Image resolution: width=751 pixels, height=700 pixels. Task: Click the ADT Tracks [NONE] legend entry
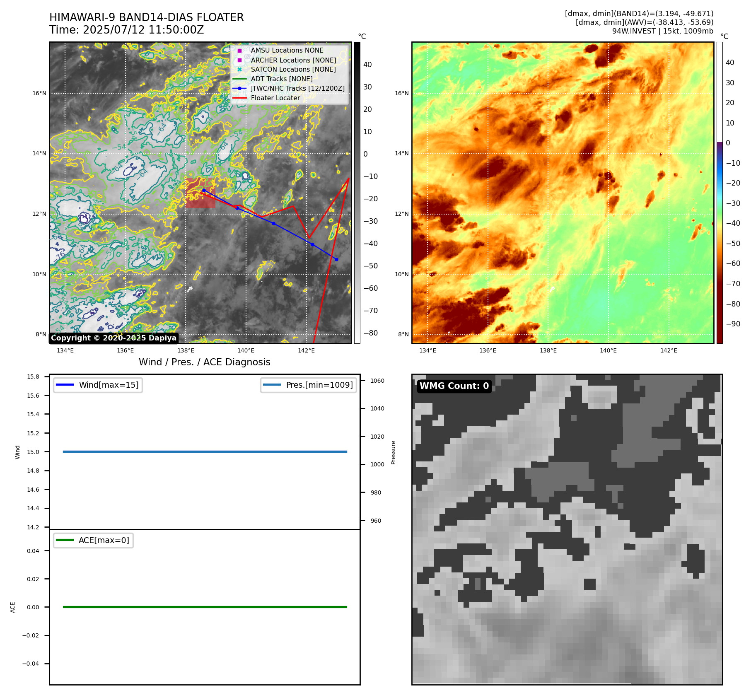273,79
